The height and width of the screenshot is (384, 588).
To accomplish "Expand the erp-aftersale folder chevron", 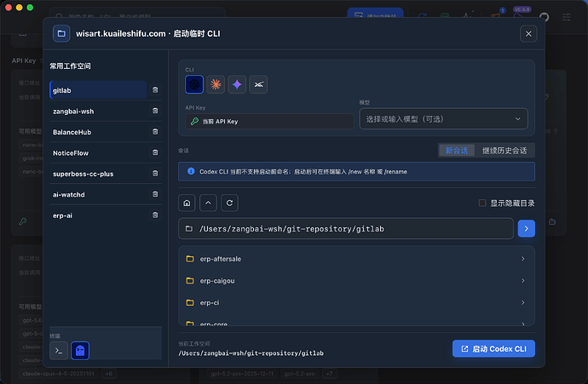I will tap(522, 259).
